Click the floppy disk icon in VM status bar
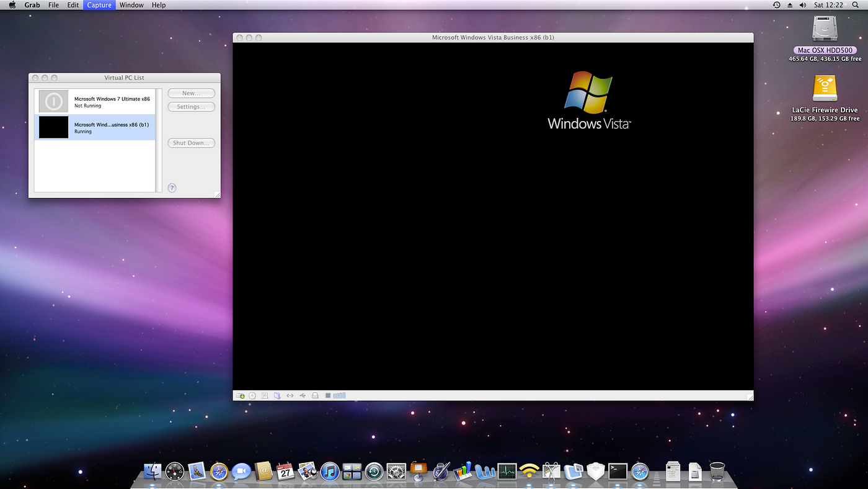Image resolution: width=868 pixels, height=489 pixels. (265, 395)
